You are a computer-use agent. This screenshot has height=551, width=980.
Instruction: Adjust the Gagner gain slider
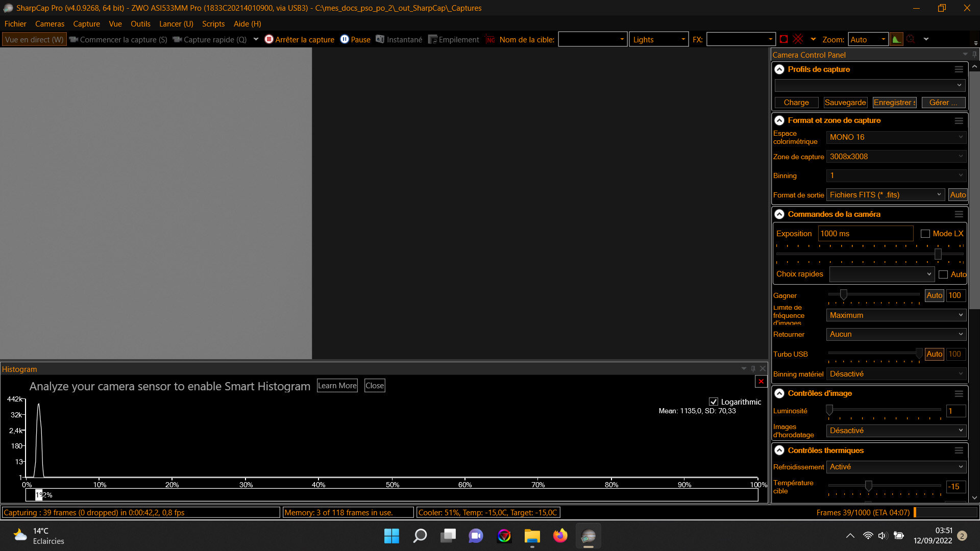pyautogui.click(x=844, y=295)
